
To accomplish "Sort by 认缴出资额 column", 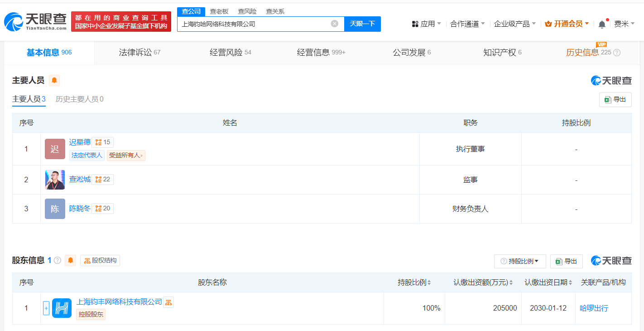I will click(483, 282).
